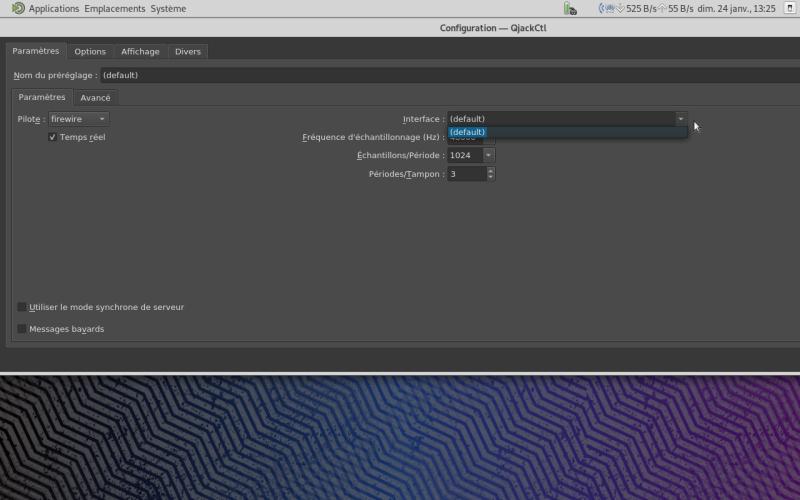800x500 pixels.
Task: Click the date and clock display
Action: (736, 9)
